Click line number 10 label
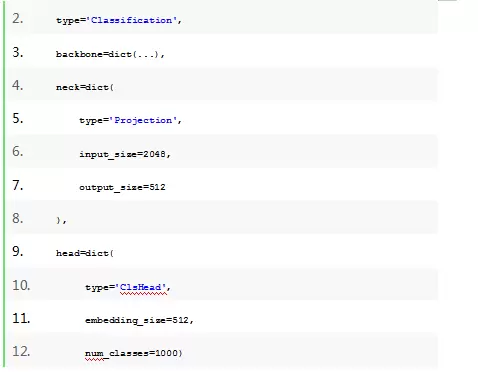The height and width of the screenshot is (372, 478). [21, 285]
